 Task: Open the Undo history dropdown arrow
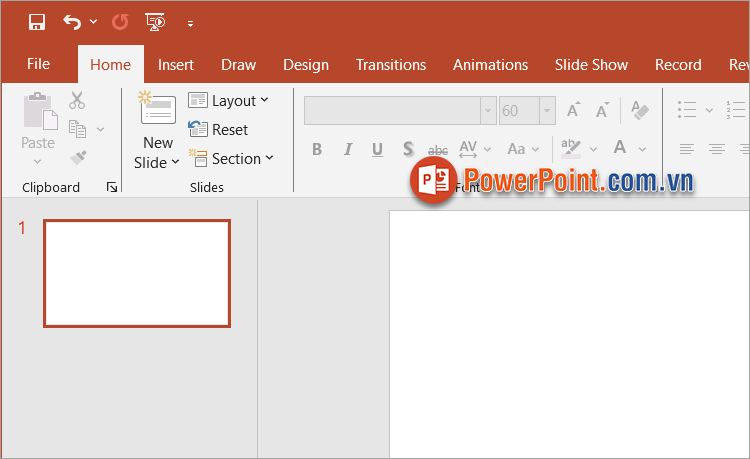click(x=93, y=22)
